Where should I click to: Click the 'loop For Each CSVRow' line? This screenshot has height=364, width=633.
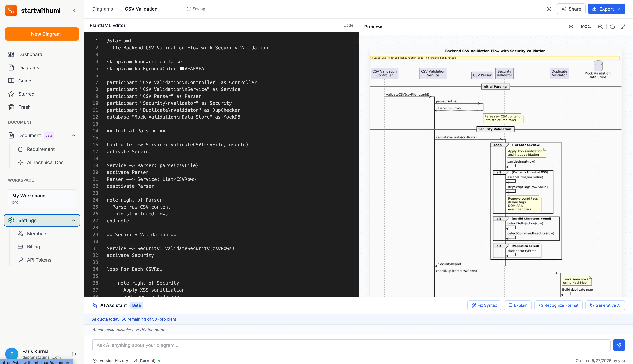135,269
